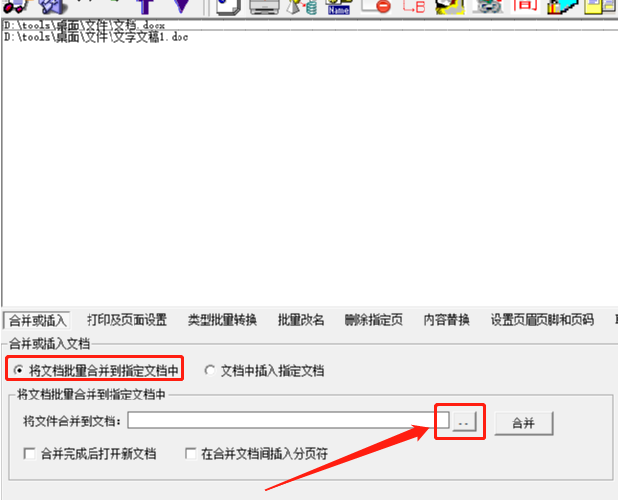Switch to the 批量改名 tab
The height and width of the screenshot is (500, 618).
(301, 320)
